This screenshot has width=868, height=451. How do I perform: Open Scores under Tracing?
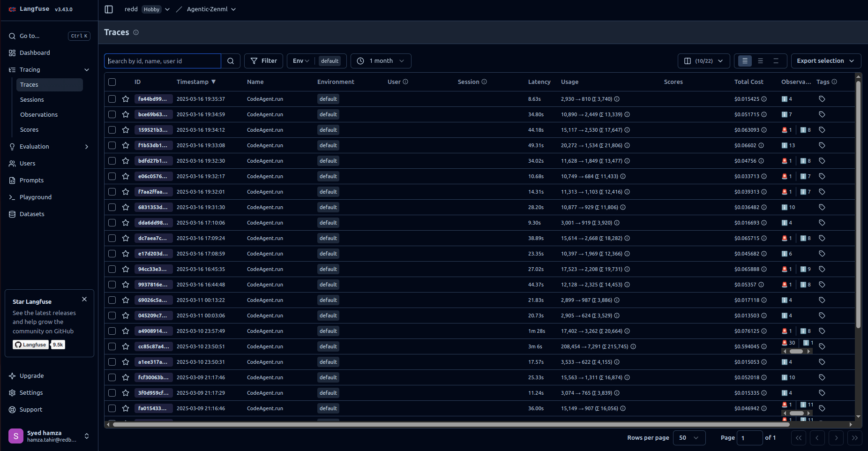pyautogui.click(x=29, y=130)
